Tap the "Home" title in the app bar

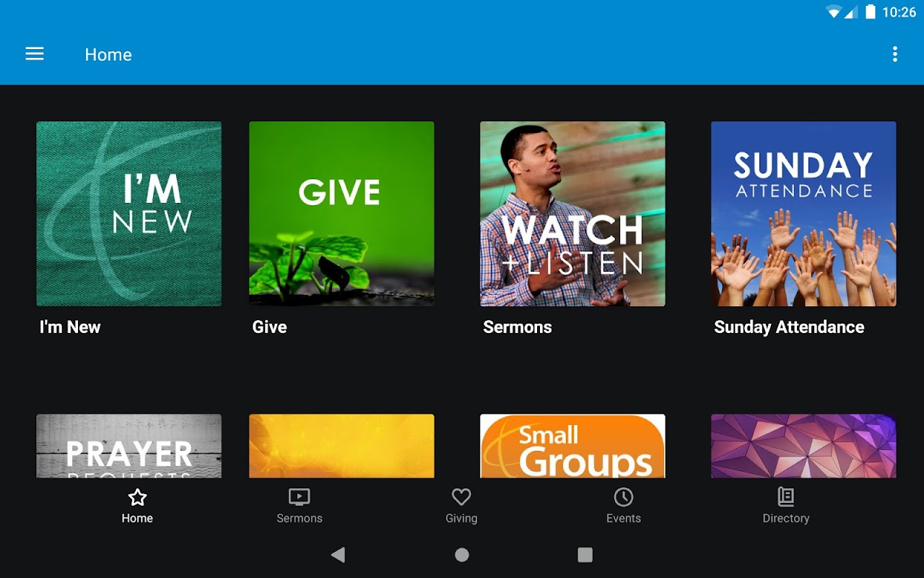tap(108, 55)
